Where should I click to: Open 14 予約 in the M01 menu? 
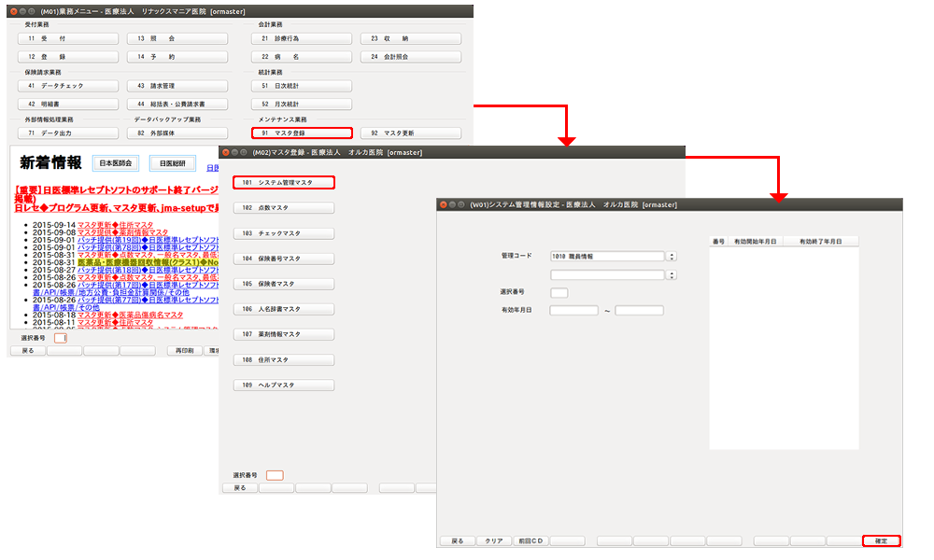[x=177, y=57]
